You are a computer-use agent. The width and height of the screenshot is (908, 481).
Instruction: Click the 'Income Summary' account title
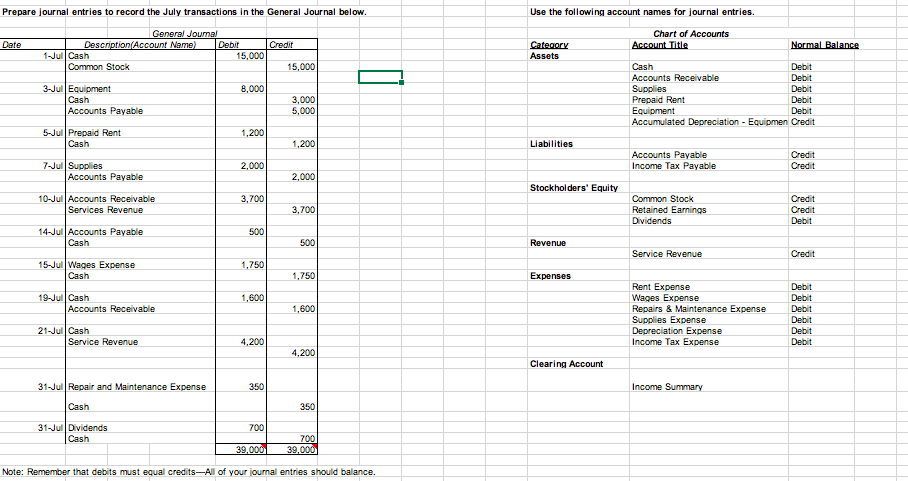coord(667,387)
